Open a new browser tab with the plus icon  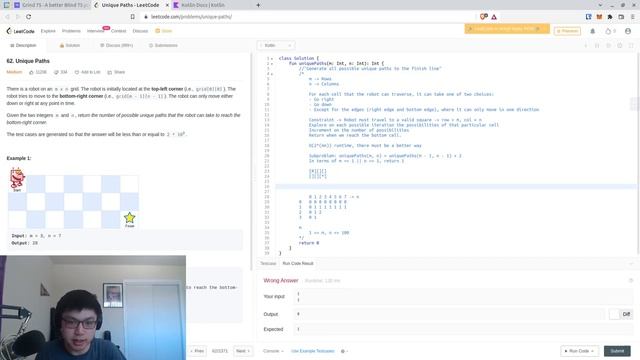pyautogui.click(x=258, y=5)
